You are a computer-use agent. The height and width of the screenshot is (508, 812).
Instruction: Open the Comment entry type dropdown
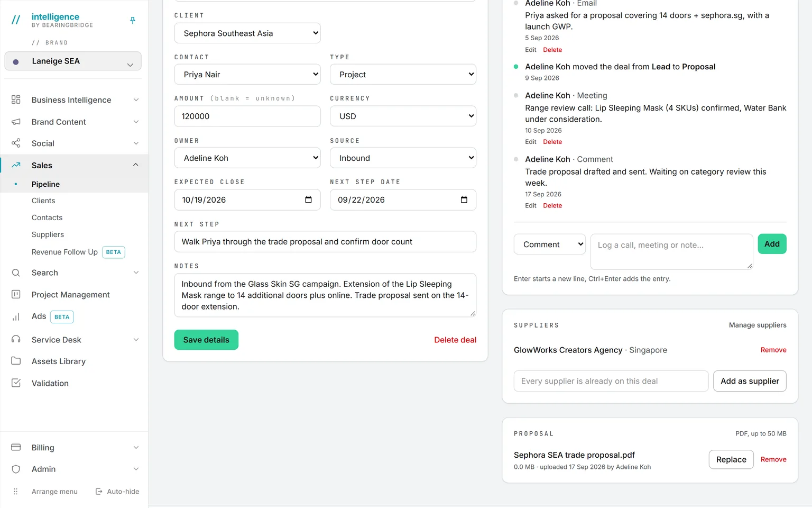coord(550,244)
